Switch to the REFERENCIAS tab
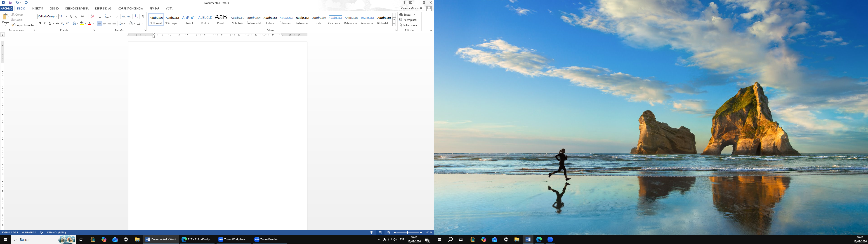868x244 pixels. tap(103, 8)
